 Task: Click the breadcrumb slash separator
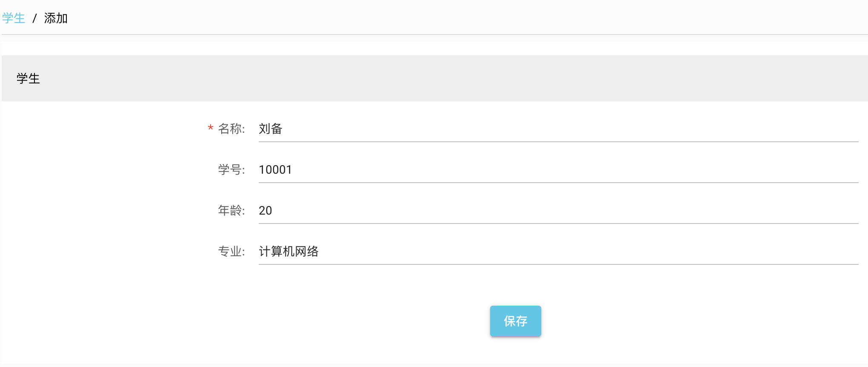click(35, 18)
